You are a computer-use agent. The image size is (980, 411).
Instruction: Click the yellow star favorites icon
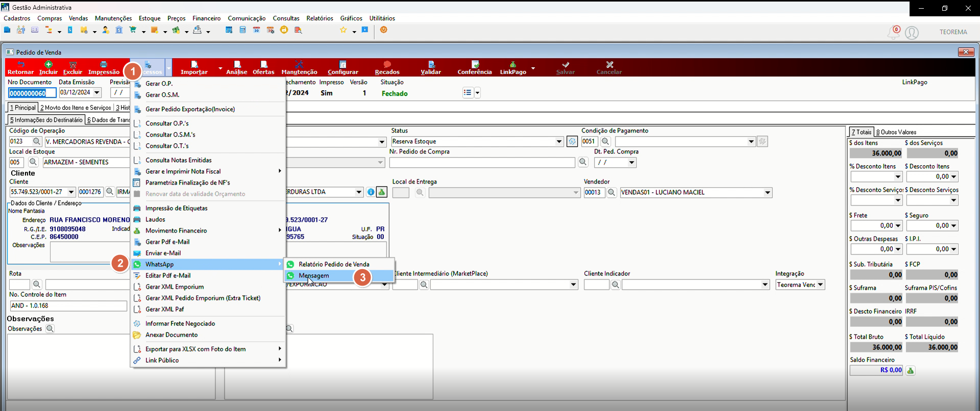point(344,30)
